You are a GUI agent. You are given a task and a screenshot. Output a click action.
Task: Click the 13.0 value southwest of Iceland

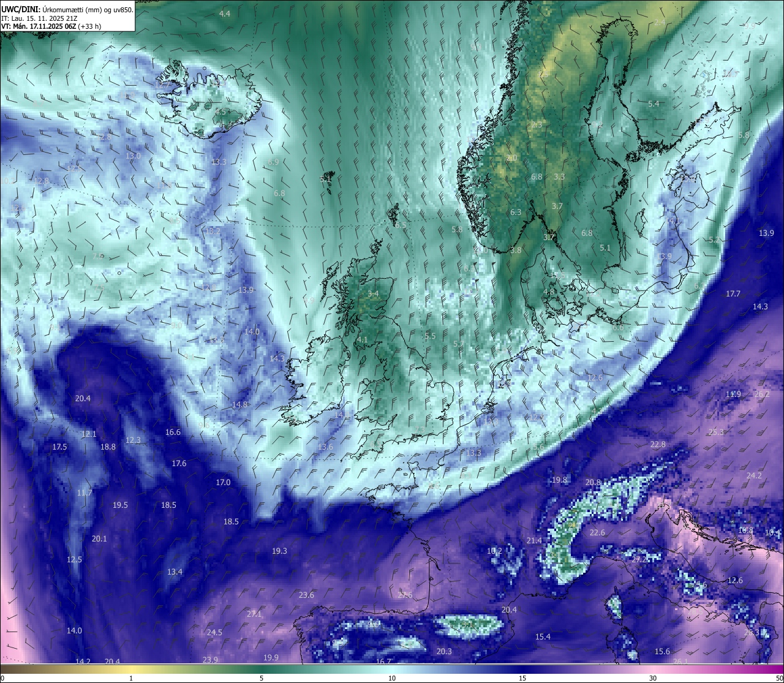[133, 156]
